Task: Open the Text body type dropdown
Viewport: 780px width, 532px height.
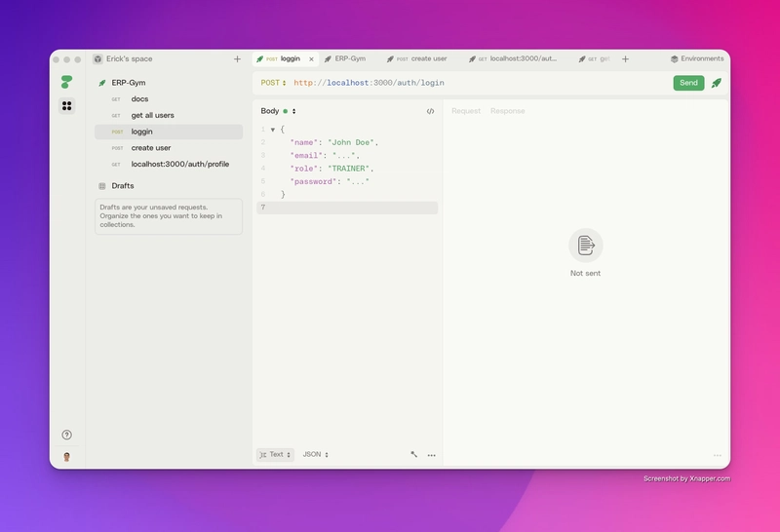Action: [275, 455]
